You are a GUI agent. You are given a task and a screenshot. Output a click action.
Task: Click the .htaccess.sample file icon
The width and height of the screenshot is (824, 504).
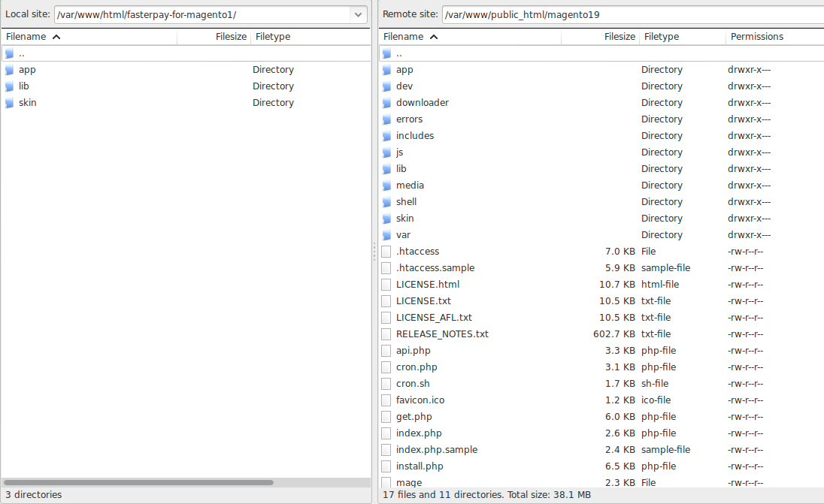[386, 268]
